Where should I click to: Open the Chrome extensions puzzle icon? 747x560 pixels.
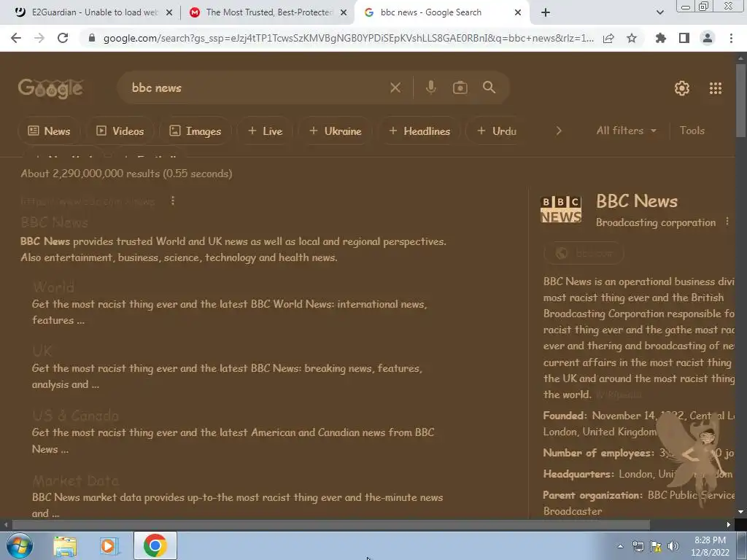click(661, 38)
